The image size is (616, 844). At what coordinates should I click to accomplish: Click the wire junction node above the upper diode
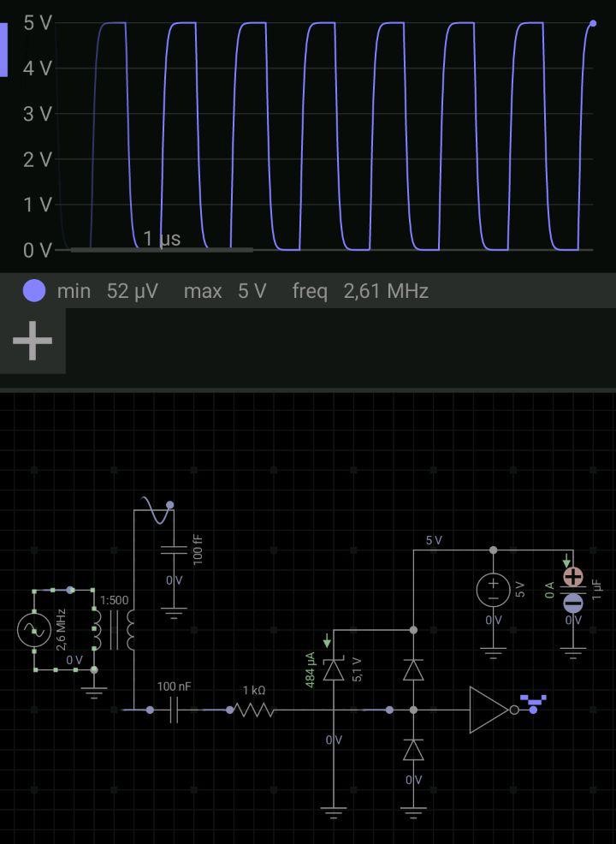(413, 630)
